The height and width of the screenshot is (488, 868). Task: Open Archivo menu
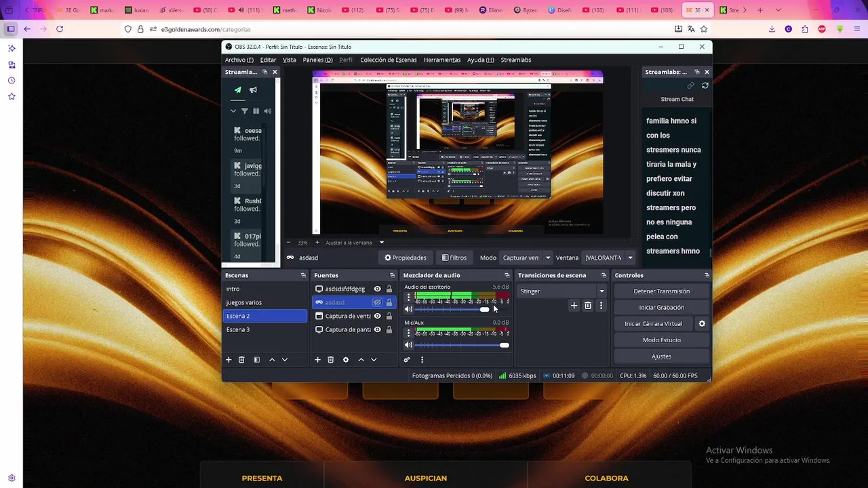pos(239,60)
